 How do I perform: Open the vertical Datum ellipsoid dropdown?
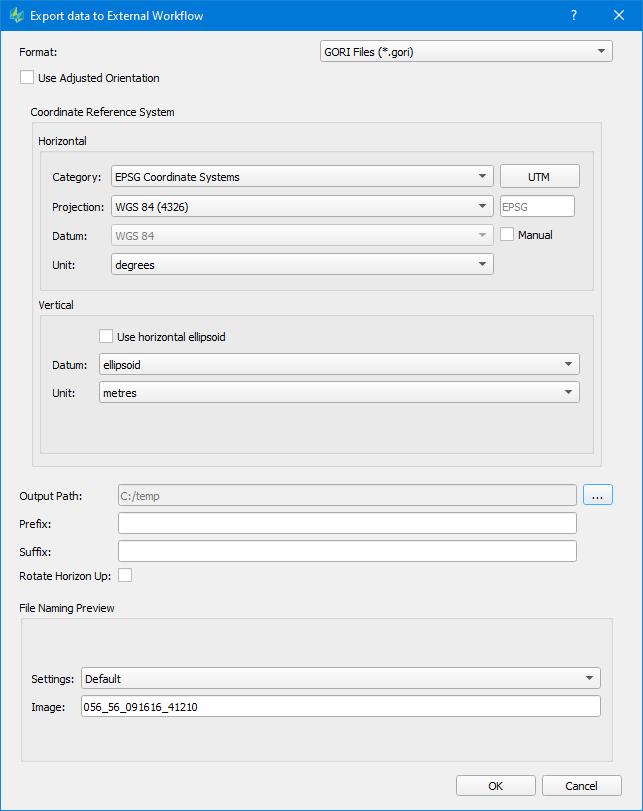pos(338,365)
